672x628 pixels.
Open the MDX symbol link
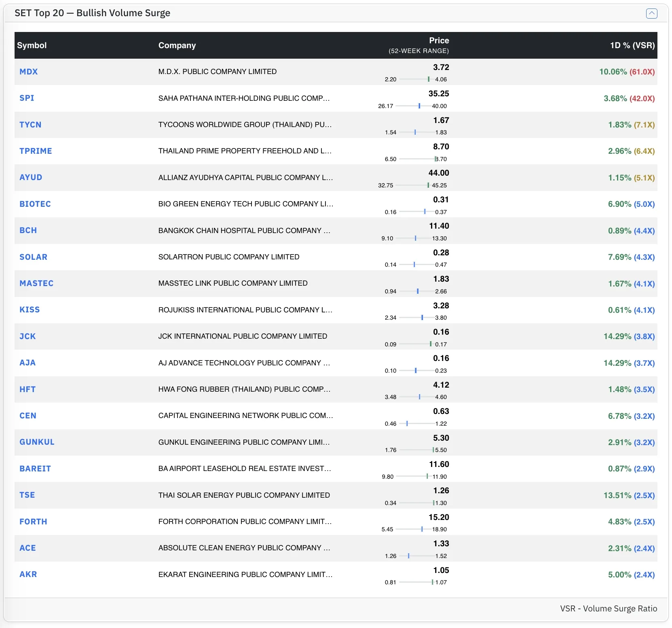point(29,72)
